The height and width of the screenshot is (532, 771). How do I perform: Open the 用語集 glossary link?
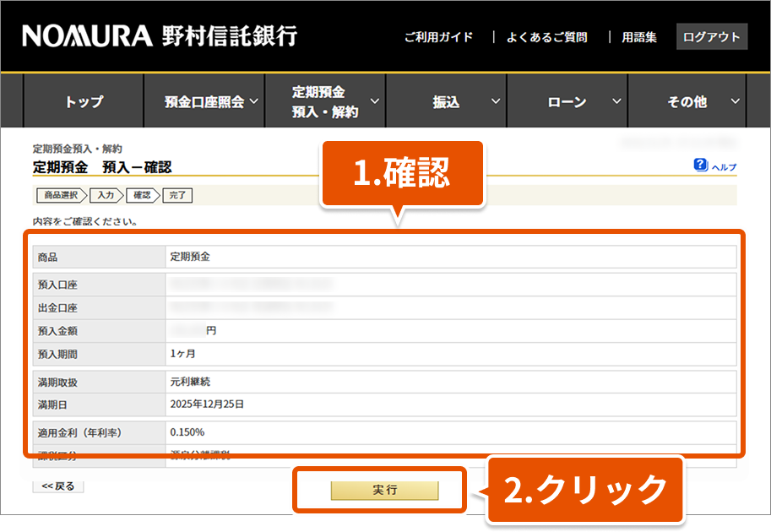[638, 37]
